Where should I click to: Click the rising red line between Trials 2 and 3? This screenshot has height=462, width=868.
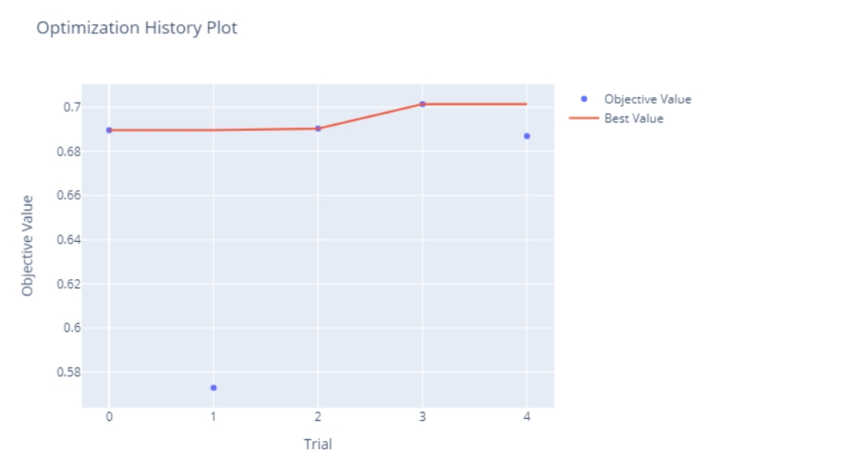(370, 117)
